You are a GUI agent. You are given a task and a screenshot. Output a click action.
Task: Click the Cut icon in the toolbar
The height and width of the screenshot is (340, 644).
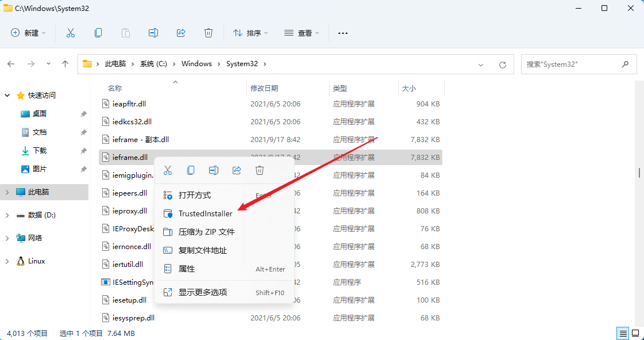pyautogui.click(x=71, y=33)
